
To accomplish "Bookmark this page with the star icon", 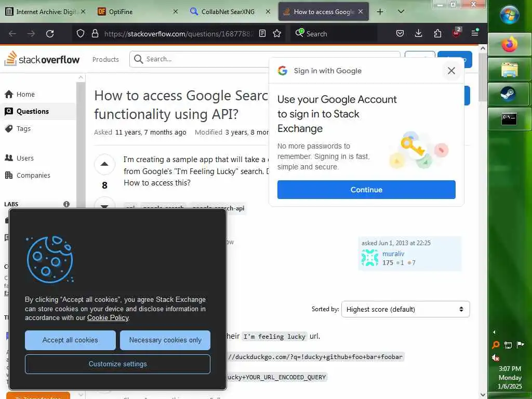I will [x=277, y=34].
